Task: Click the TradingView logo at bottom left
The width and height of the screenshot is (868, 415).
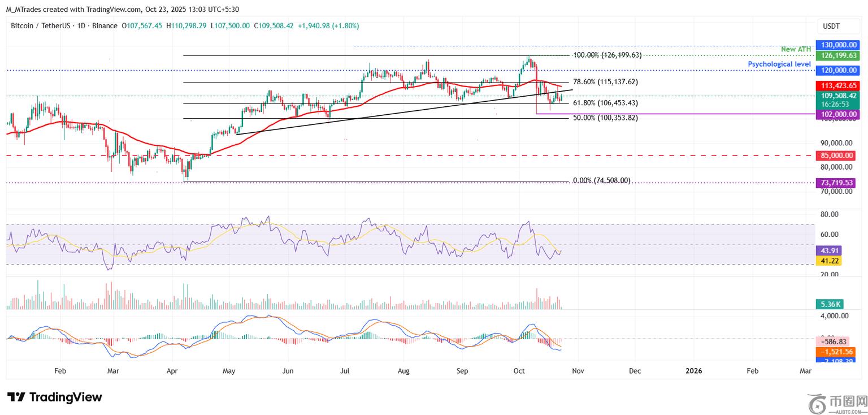Action: point(54,397)
